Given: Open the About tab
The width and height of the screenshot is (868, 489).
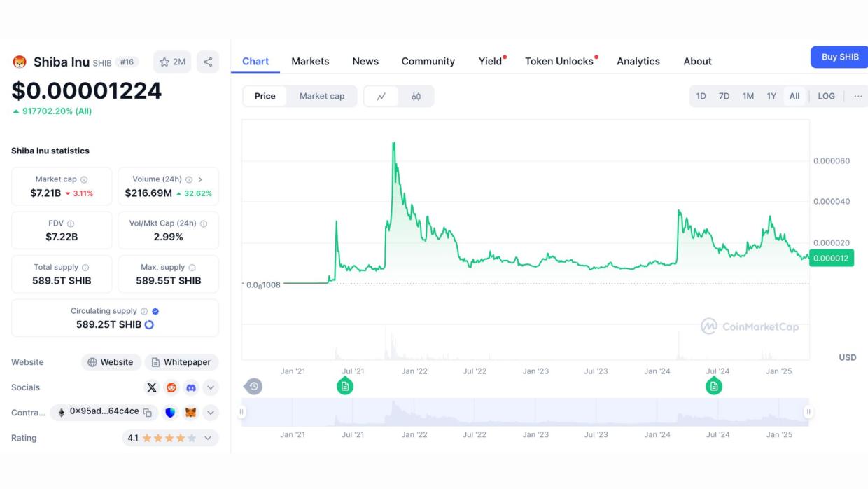Looking at the screenshot, I should pos(697,62).
